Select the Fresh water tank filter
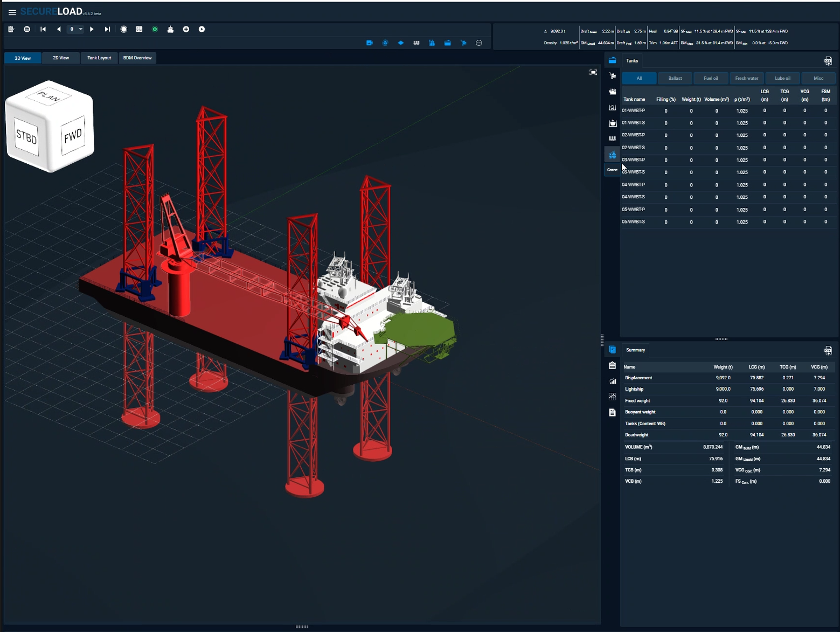This screenshot has width=840, height=632. [x=746, y=79]
